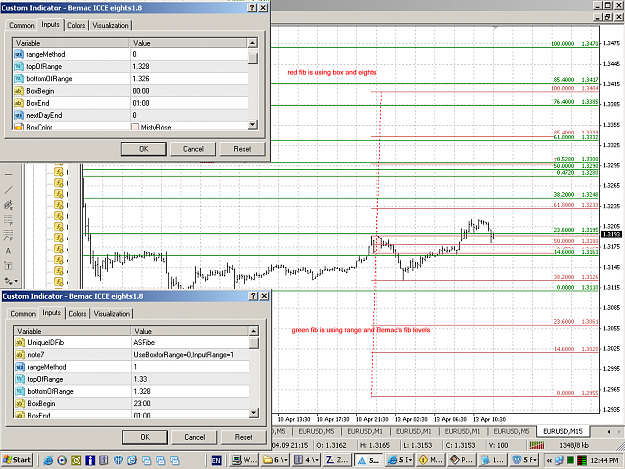Click the connection bars status icon
The width and height of the screenshot is (625, 469).
(x=537, y=445)
